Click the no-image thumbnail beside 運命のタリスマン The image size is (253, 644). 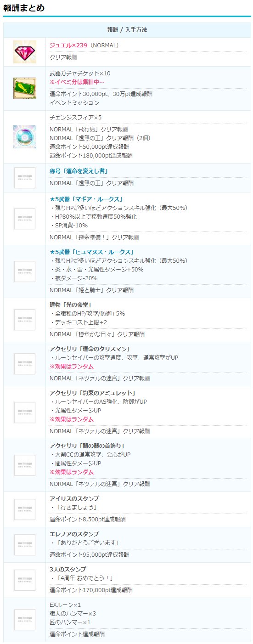(x=24, y=364)
